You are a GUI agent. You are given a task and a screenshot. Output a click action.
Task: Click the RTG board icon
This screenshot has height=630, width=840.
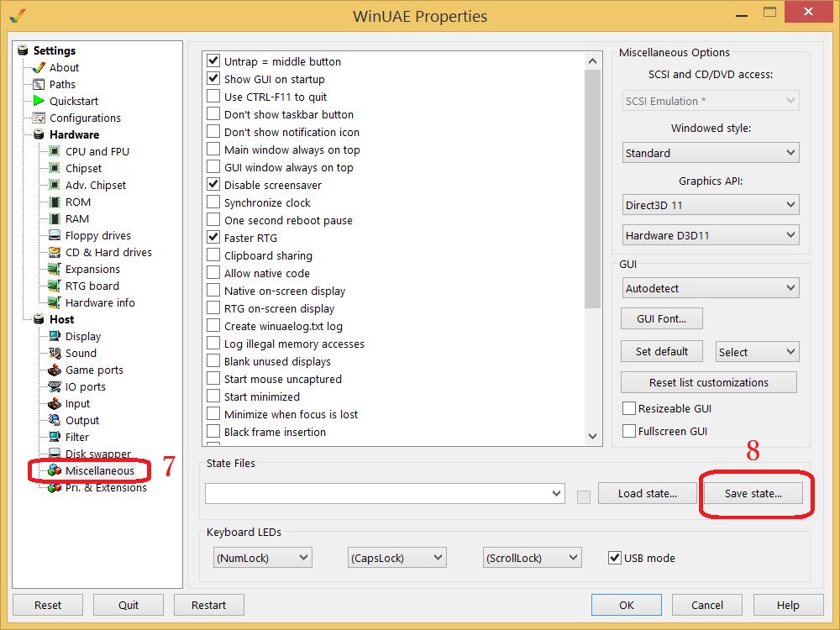pyautogui.click(x=54, y=286)
